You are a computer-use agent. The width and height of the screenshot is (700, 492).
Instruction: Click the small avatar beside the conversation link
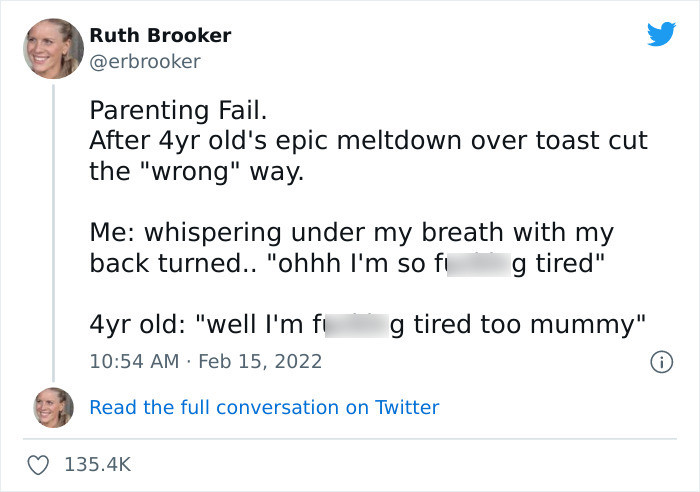[52, 407]
